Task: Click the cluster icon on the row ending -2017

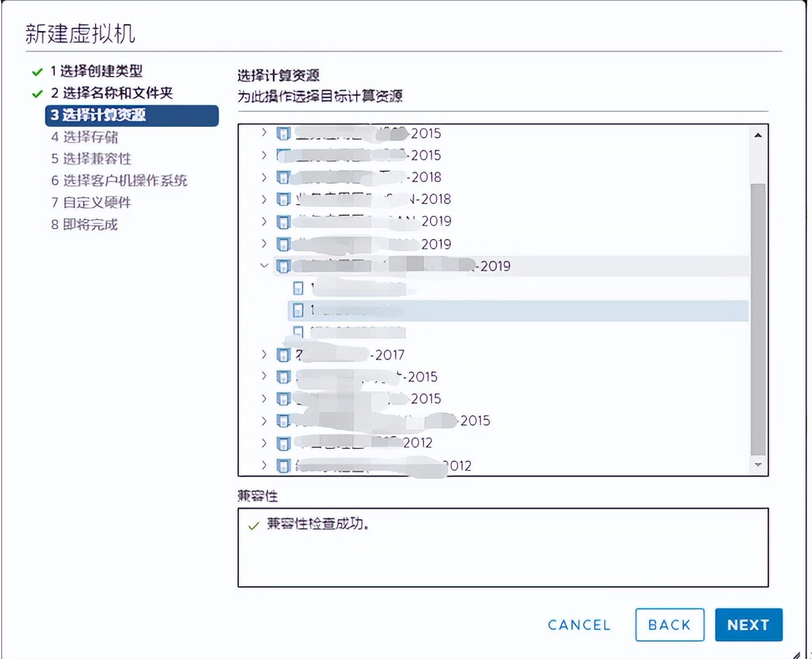Action: pyautogui.click(x=284, y=355)
